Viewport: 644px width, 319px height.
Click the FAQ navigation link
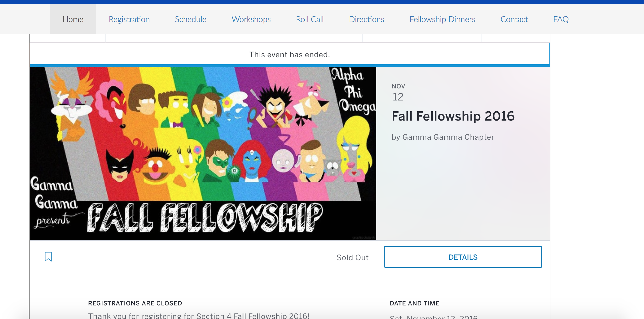pyautogui.click(x=561, y=19)
